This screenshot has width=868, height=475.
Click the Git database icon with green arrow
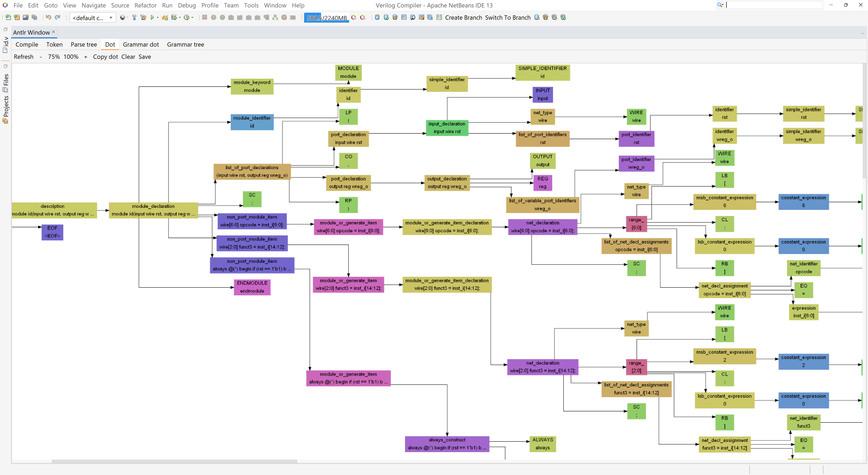(x=386, y=18)
